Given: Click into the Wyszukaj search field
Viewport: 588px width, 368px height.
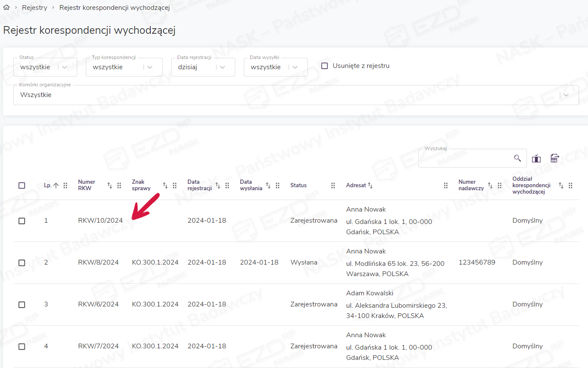Looking at the screenshot, I should pos(465,159).
